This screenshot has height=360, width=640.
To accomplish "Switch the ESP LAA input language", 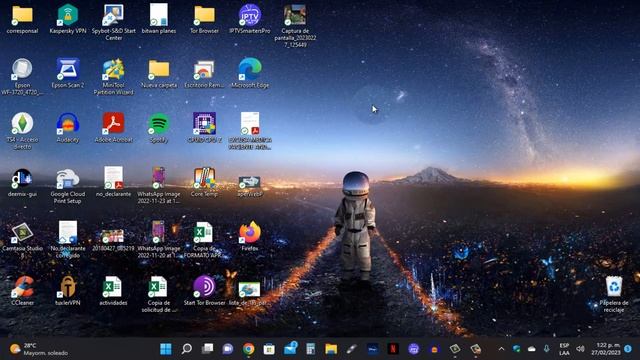I will pos(564,349).
